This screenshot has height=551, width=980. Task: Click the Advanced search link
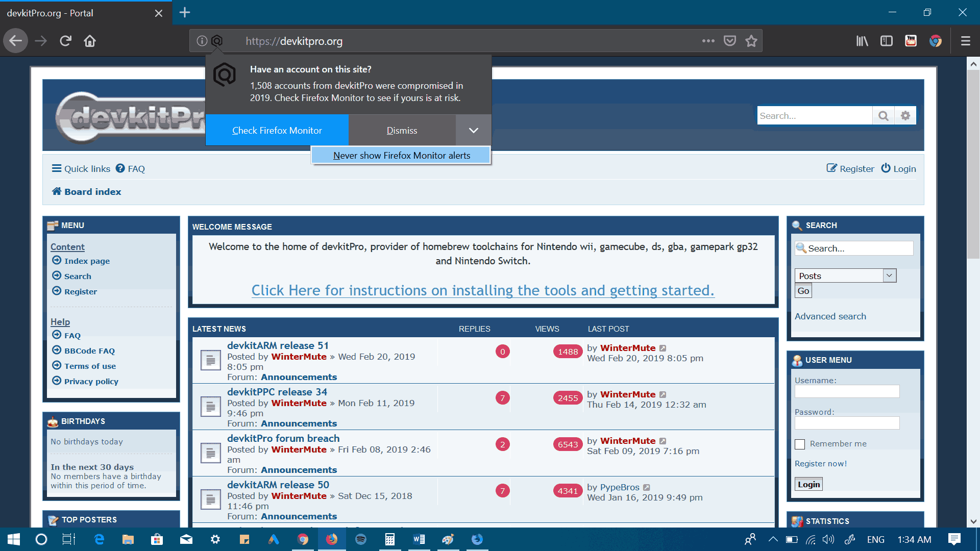tap(830, 315)
